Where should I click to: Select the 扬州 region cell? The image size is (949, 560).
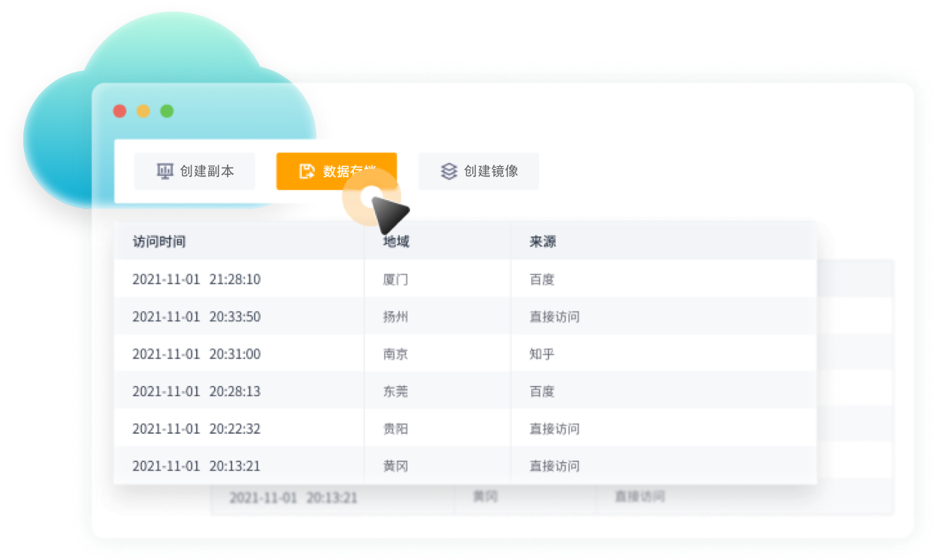pos(395,317)
